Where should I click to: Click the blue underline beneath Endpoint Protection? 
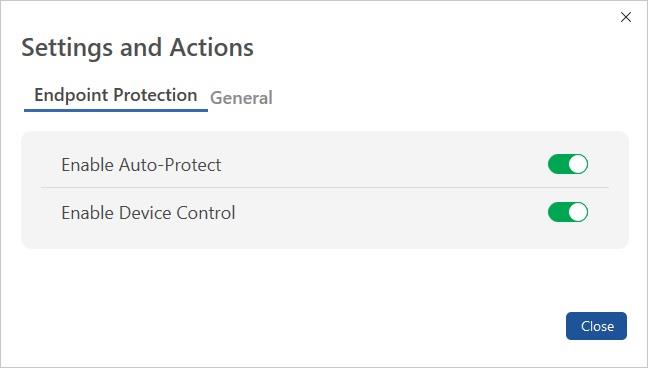[116, 110]
